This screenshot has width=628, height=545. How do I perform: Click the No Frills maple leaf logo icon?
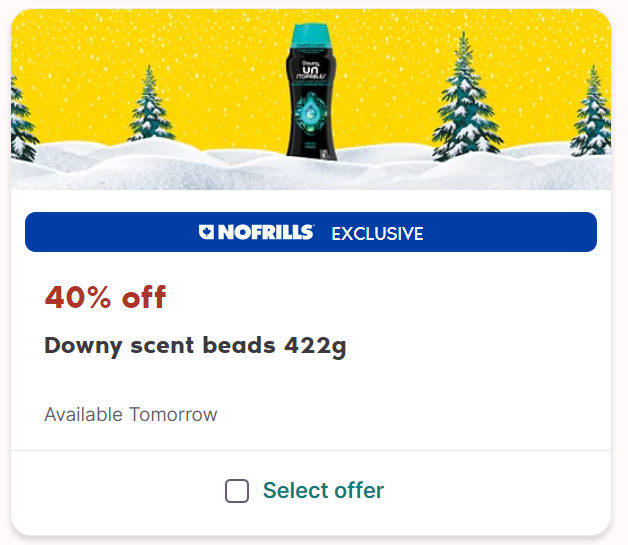(206, 232)
